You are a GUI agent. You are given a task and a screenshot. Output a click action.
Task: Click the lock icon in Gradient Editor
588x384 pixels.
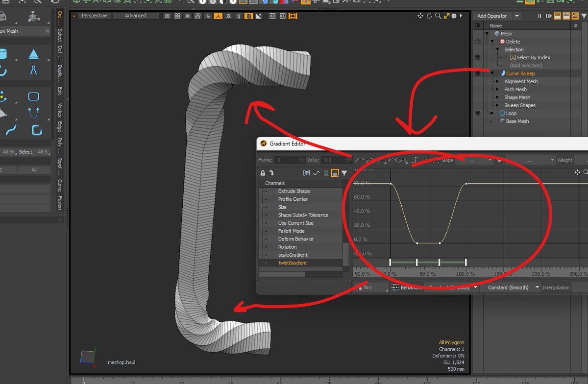[x=263, y=173]
